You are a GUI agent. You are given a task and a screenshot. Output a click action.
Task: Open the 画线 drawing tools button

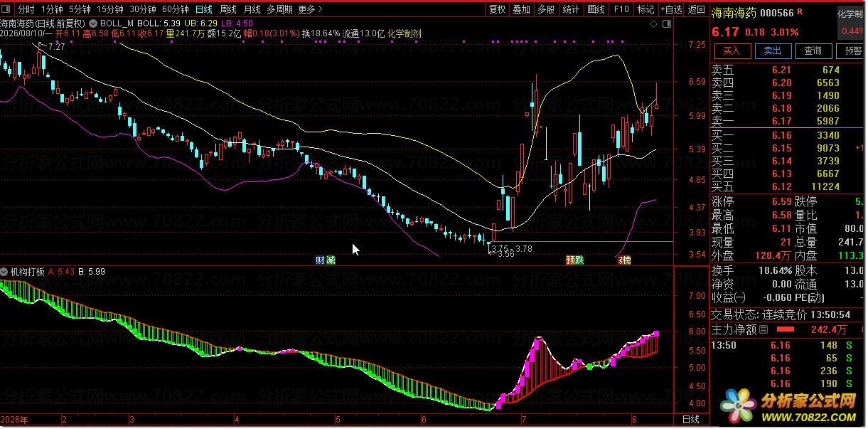[596, 9]
